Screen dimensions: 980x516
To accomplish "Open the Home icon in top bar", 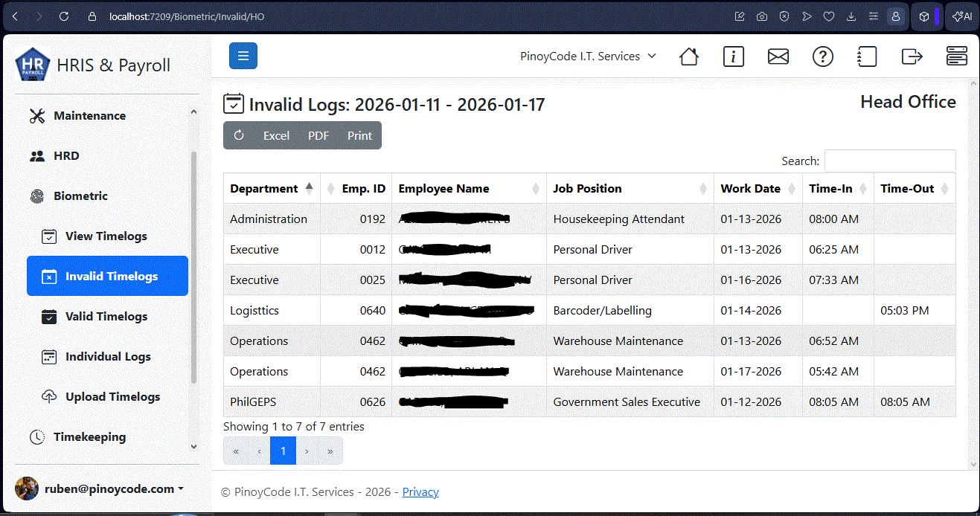I will click(689, 57).
